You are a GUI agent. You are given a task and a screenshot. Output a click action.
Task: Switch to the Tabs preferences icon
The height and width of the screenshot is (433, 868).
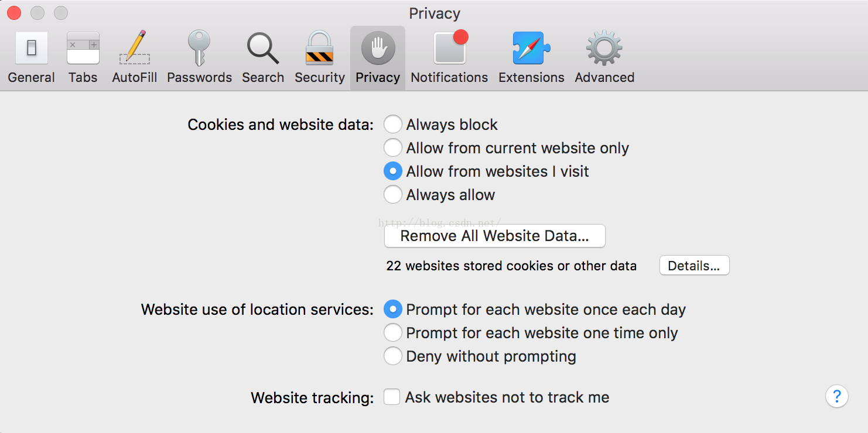click(83, 57)
